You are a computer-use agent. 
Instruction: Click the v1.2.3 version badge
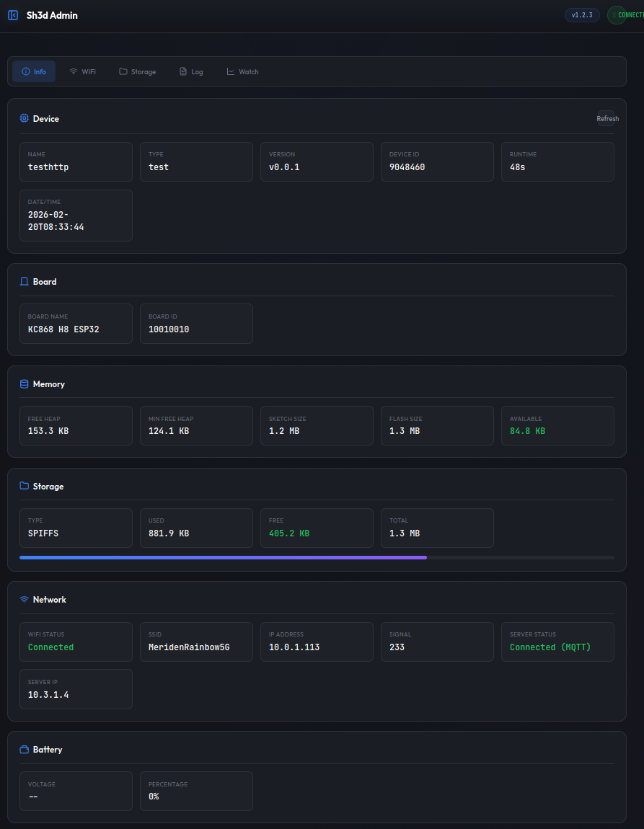pyautogui.click(x=581, y=15)
